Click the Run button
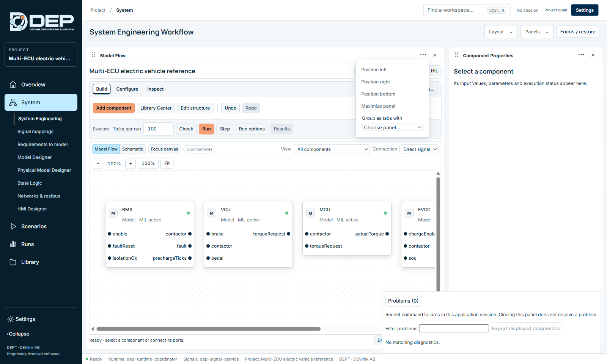This screenshot has height=364, width=607. [206, 129]
